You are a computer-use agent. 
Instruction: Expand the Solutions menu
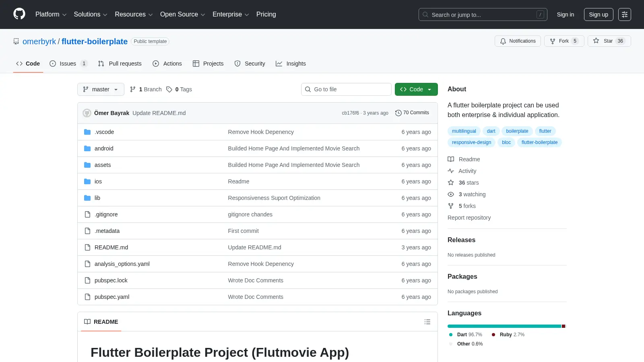[91, 14]
